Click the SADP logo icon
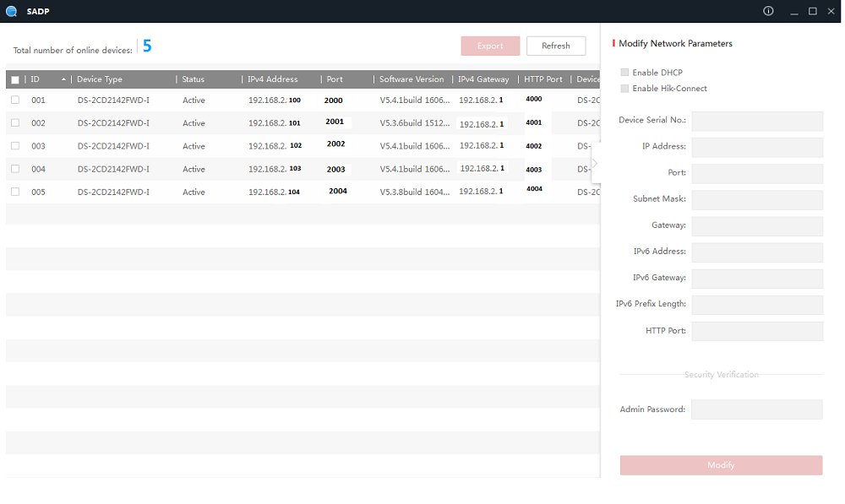This screenshot has width=845, height=504. point(11,11)
